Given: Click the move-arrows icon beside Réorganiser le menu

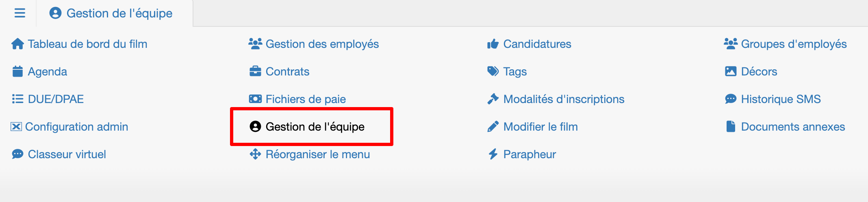Looking at the screenshot, I should coord(255,154).
